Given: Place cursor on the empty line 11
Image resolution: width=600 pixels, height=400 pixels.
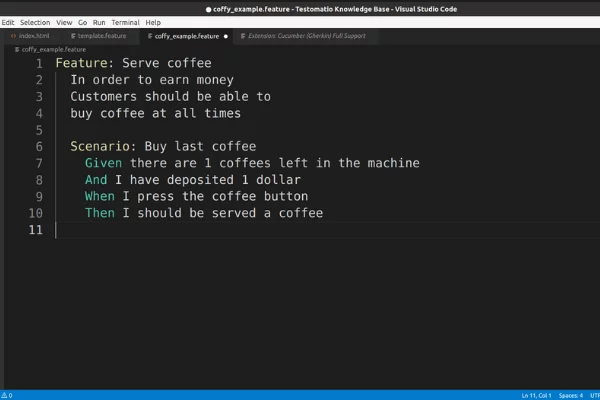Looking at the screenshot, I should 200,230.
